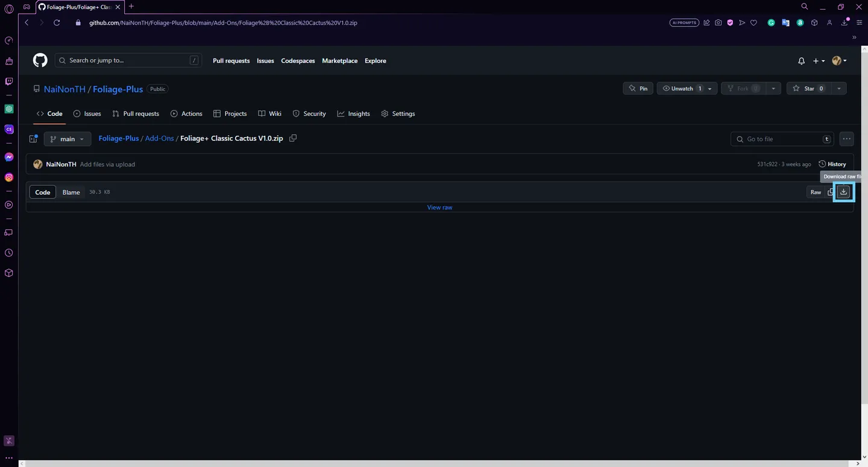Click the Google Translate extension icon
The width and height of the screenshot is (868, 467).
(x=785, y=23)
